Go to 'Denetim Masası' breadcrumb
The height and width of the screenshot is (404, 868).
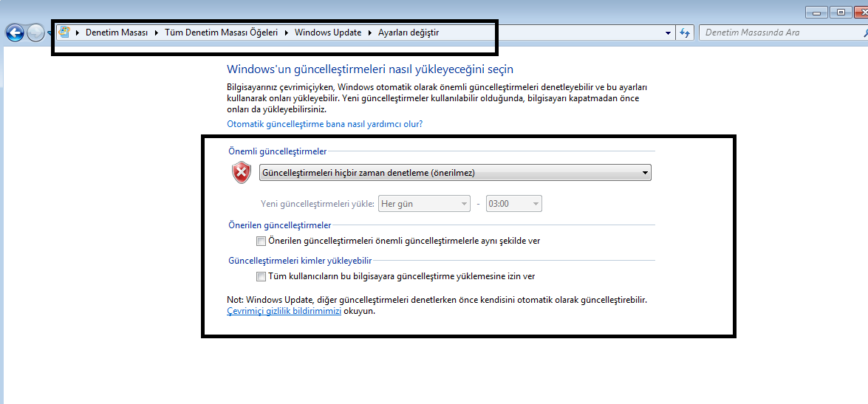coord(117,32)
